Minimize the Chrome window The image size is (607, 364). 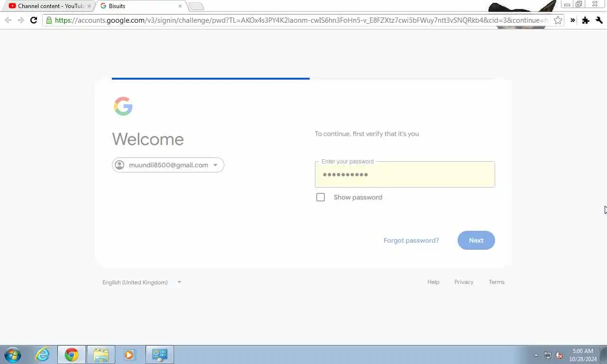[567, 4]
